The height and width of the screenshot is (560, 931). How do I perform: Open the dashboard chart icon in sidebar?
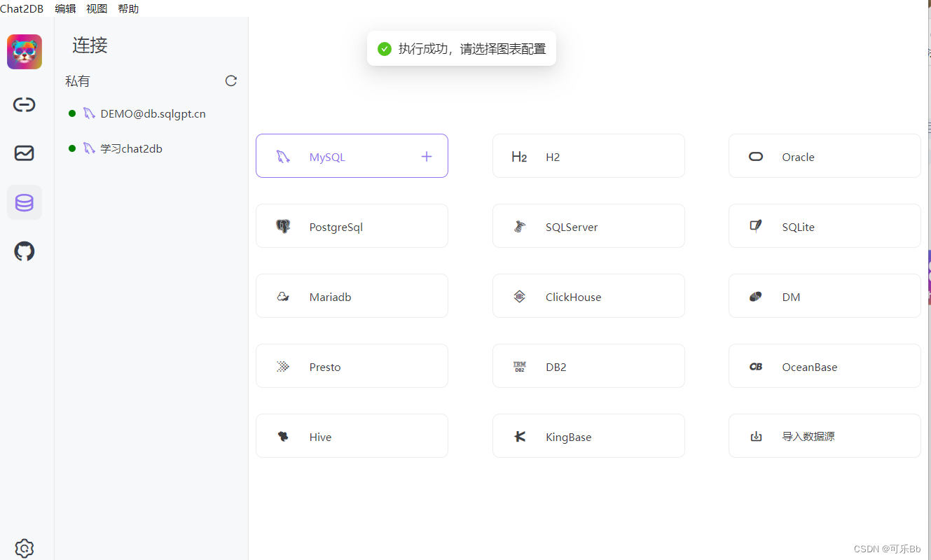click(x=25, y=153)
